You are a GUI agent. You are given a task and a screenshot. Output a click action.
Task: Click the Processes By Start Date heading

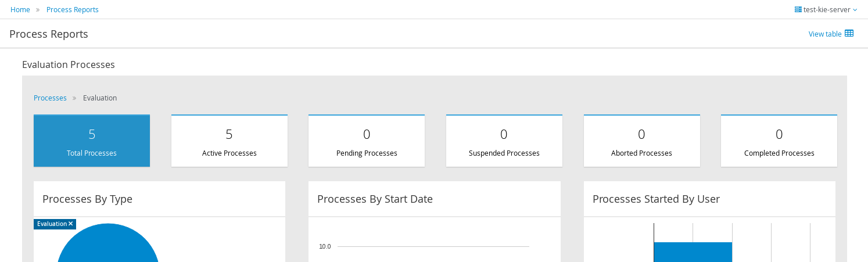(375, 199)
